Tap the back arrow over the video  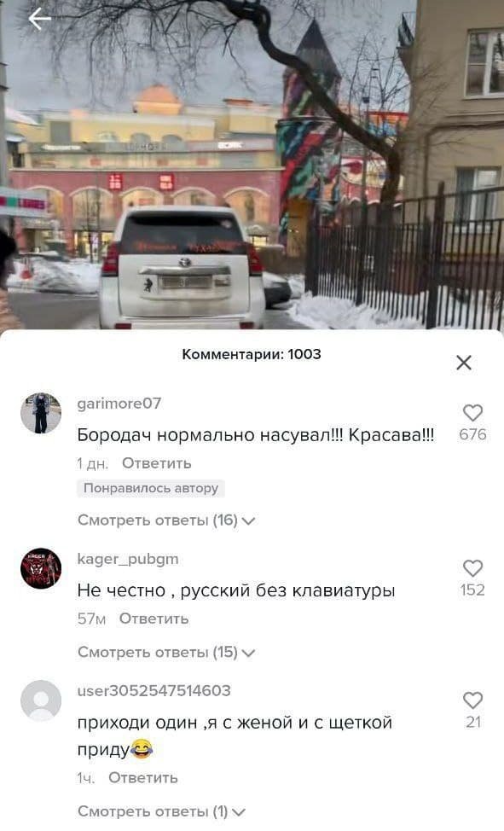[40, 19]
